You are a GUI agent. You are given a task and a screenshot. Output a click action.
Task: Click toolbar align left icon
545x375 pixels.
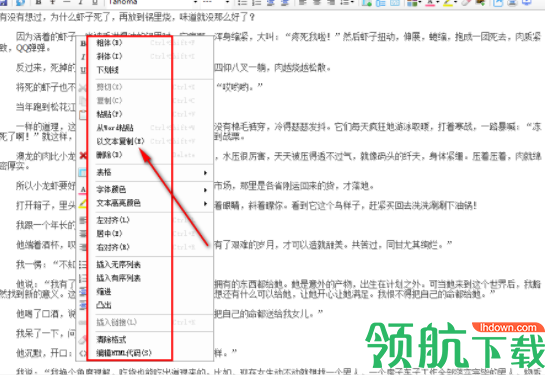coord(302,2)
